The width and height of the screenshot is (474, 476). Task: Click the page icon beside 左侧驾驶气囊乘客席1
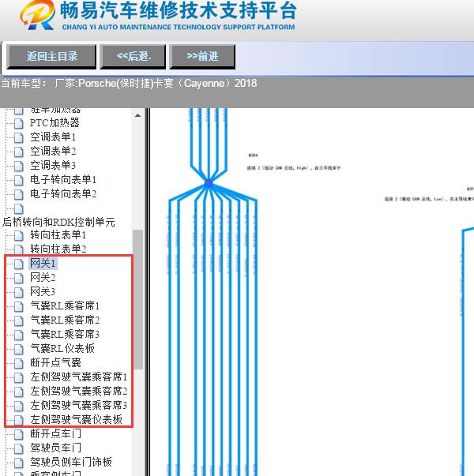point(19,378)
